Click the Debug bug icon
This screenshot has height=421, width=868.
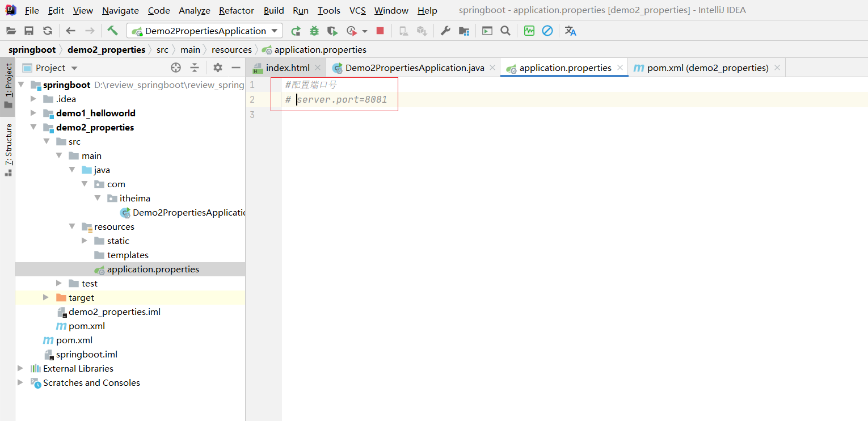click(314, 31)
